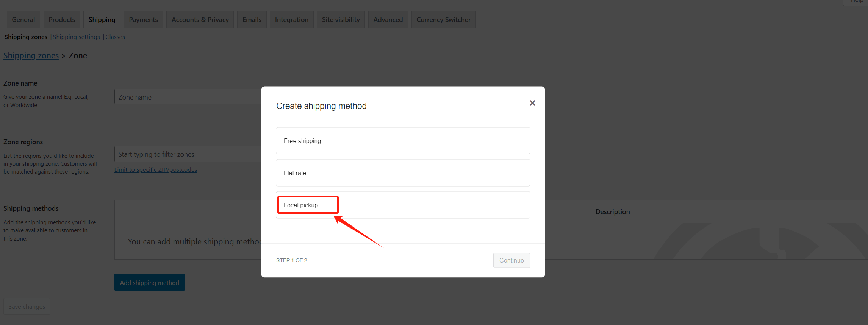Open the Emails settings tab

(252, 20)
